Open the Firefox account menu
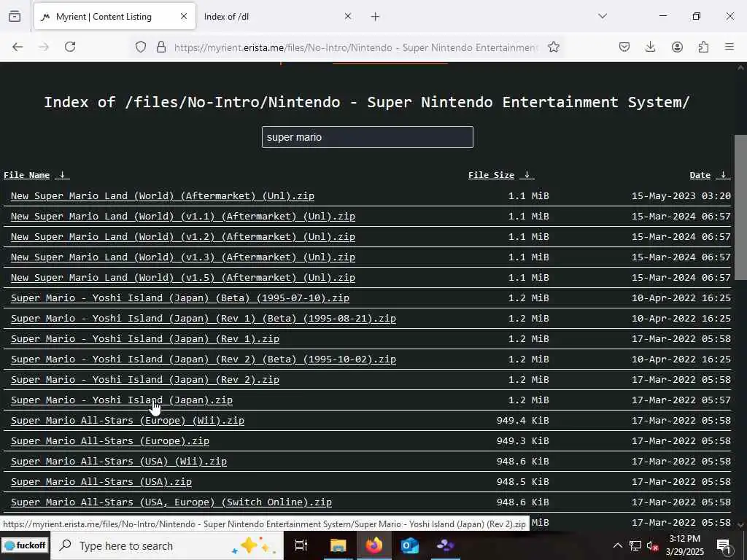The height and width of the screenshot is (560, 747). 677,47
